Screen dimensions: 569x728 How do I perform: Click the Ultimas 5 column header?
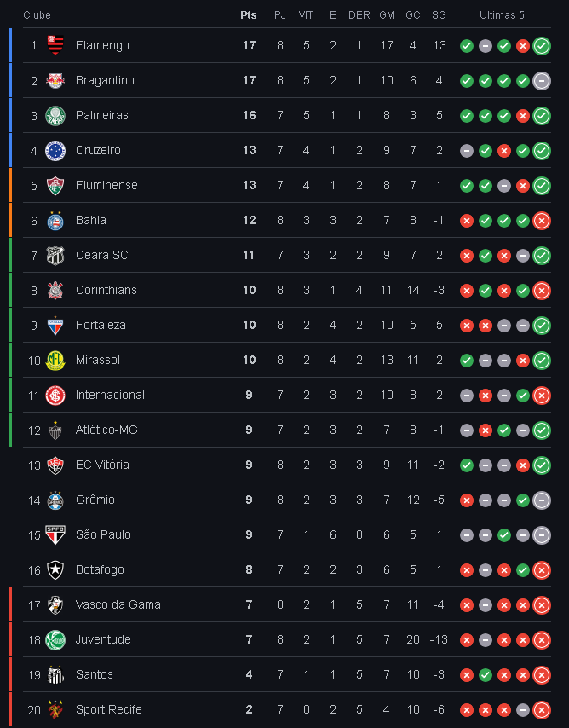(502, 15)
